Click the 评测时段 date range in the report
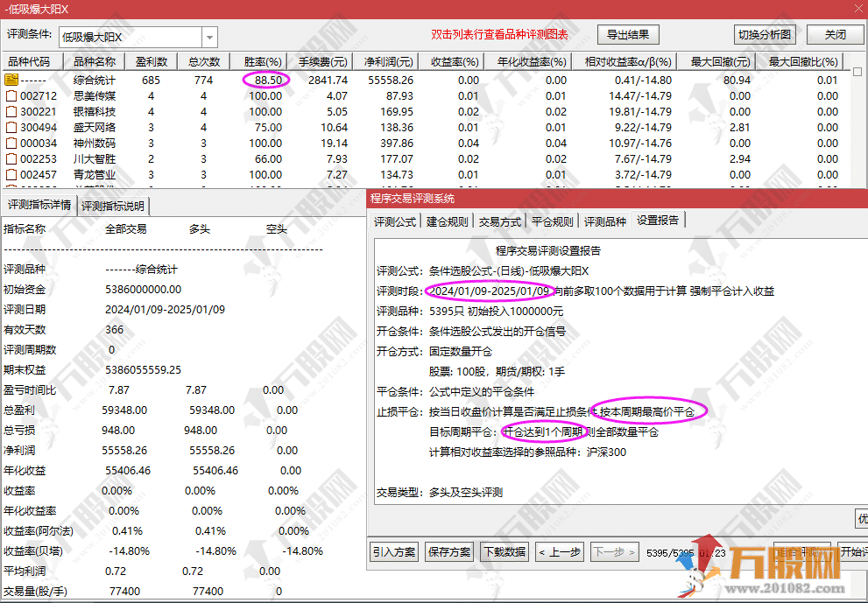The image size is (868, 603). click(490, 291)
